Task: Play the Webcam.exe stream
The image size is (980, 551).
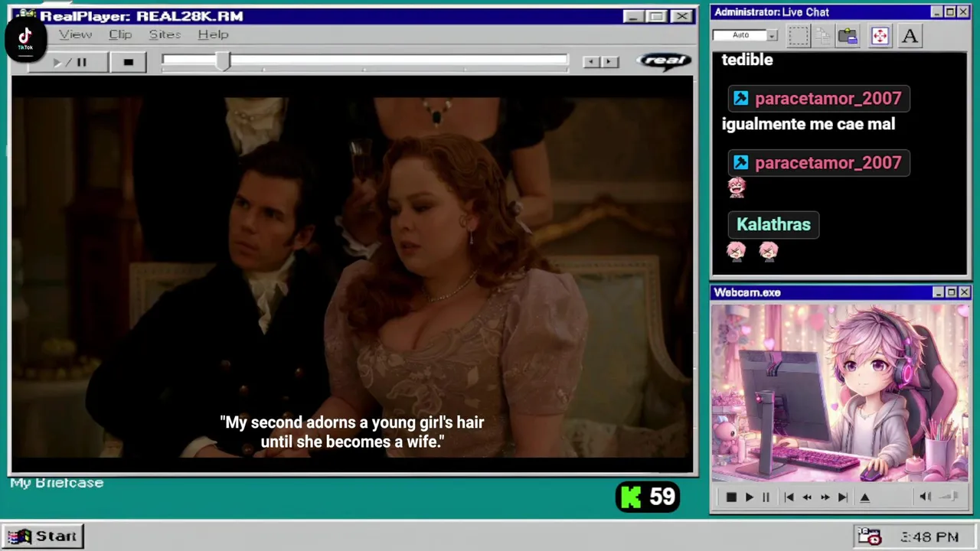Action: pyautogui.click(x=749, y=497)
